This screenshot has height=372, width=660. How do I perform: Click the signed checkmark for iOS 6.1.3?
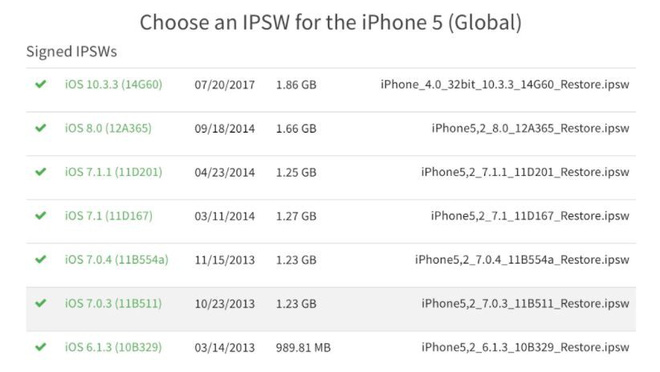tap(41, 347)
